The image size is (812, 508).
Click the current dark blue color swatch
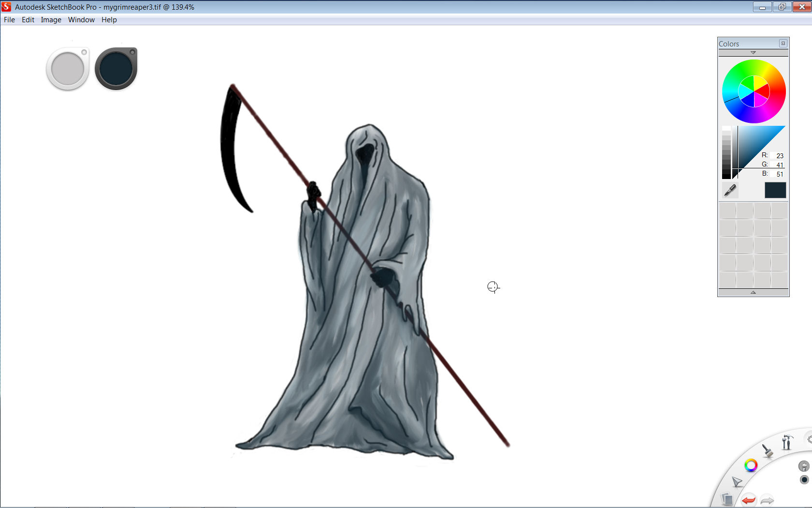pos(775,190)
